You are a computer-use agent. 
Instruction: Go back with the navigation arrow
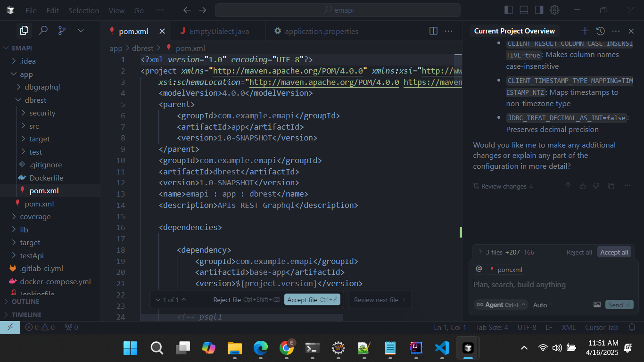tap(187, 10)
